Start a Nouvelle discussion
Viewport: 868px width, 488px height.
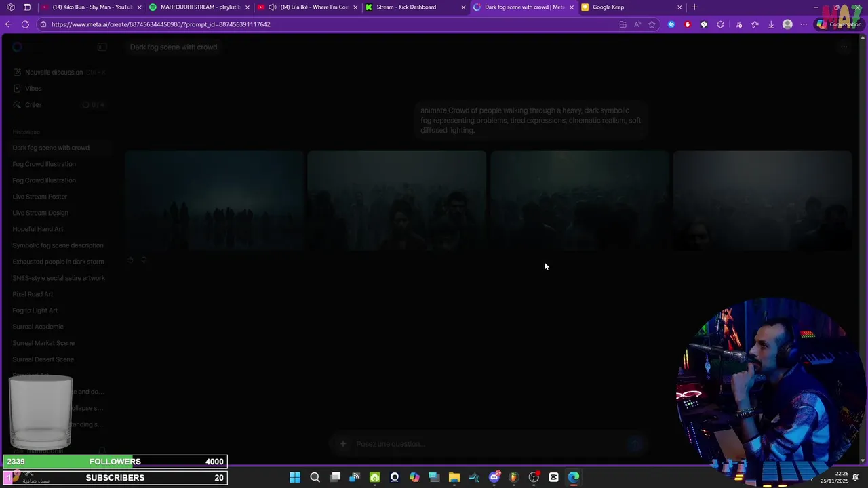pos(54,73)
